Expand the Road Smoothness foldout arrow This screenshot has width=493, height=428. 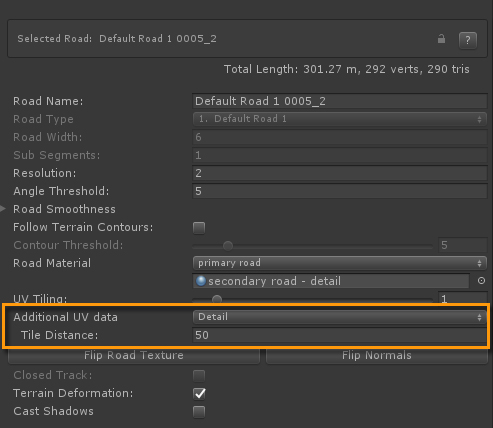[3, 209]
